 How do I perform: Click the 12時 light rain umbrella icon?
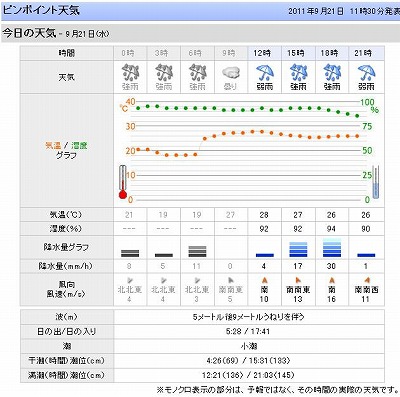pyautogui.click(x=265, y=73)
